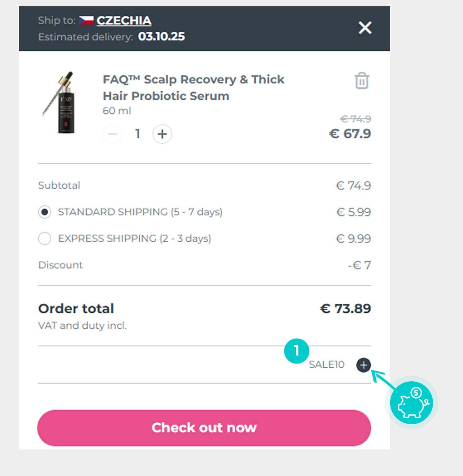The width and height of the screenshot is (463, 476).
Task: Click the teal number 1 badge
Action: [297, 350]
